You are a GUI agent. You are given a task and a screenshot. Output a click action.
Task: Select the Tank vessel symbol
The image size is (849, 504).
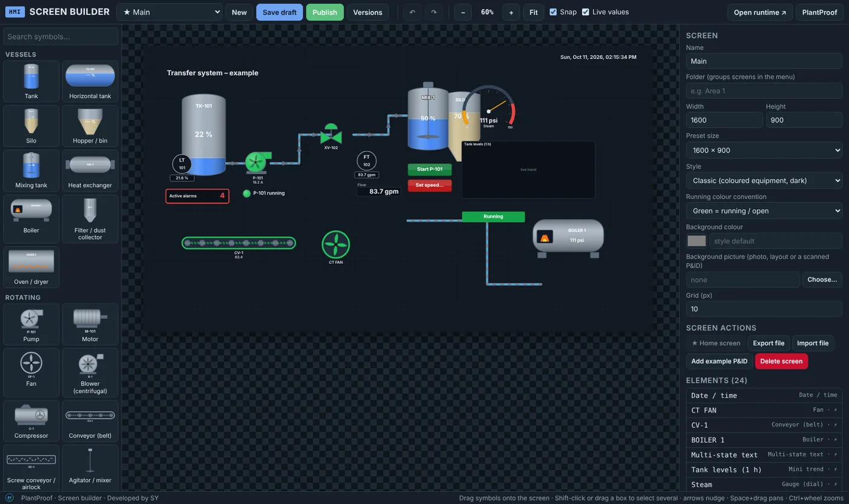click(x=31, y=81)
